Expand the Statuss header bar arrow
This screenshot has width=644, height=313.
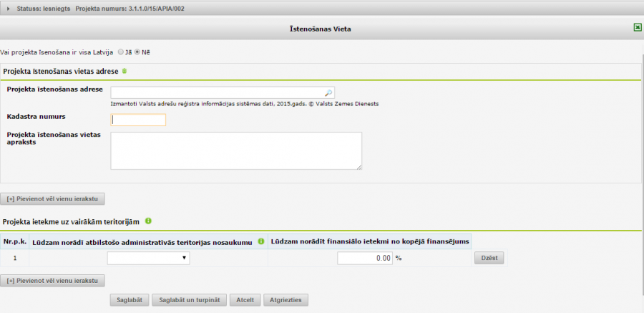[x=8, y=8]
